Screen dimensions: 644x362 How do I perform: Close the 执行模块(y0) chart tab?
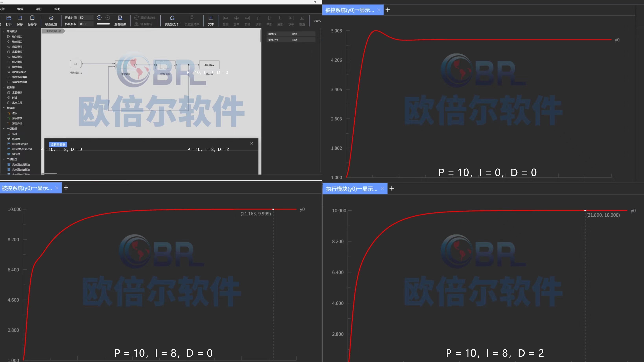[382, 189]
